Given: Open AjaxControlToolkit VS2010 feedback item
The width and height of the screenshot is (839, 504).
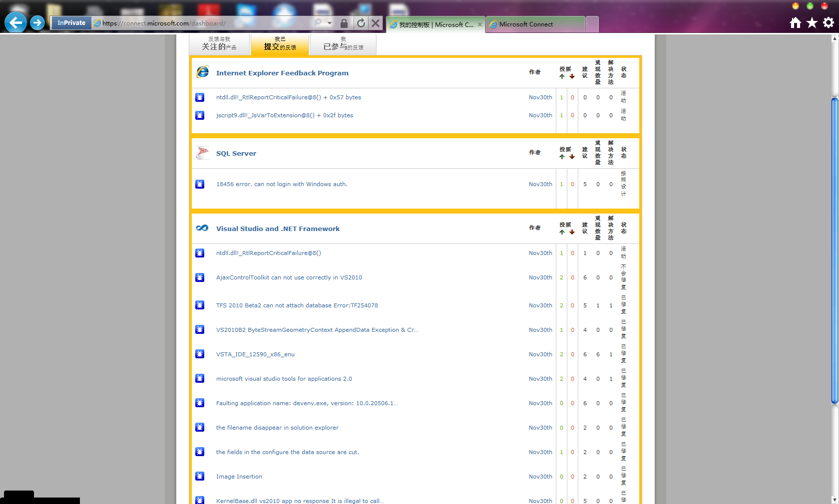Looking at the screenshot, I should click(289, 277).
